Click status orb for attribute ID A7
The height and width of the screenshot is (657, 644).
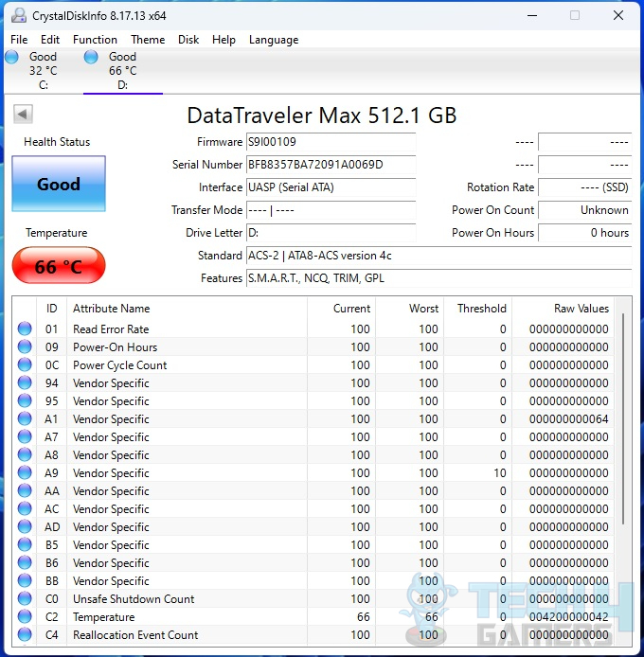coord(25,436)
